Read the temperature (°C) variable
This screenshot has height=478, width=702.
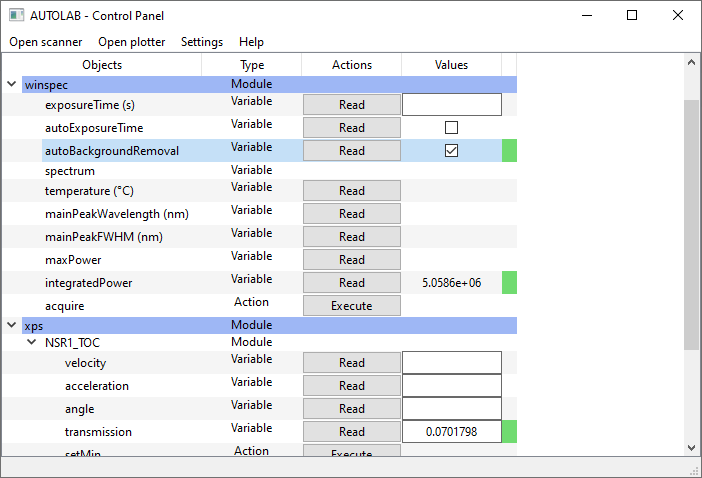(x=352, y=191)
